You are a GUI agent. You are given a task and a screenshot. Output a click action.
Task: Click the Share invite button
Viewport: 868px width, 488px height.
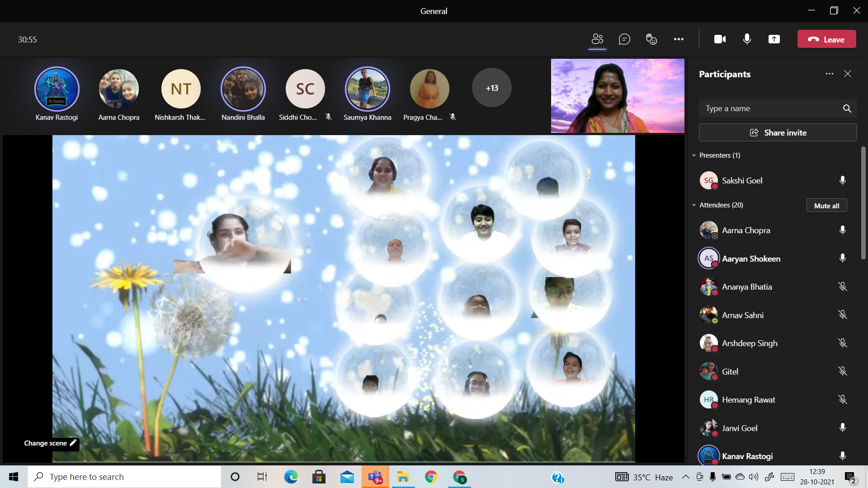tap(778, 132)
